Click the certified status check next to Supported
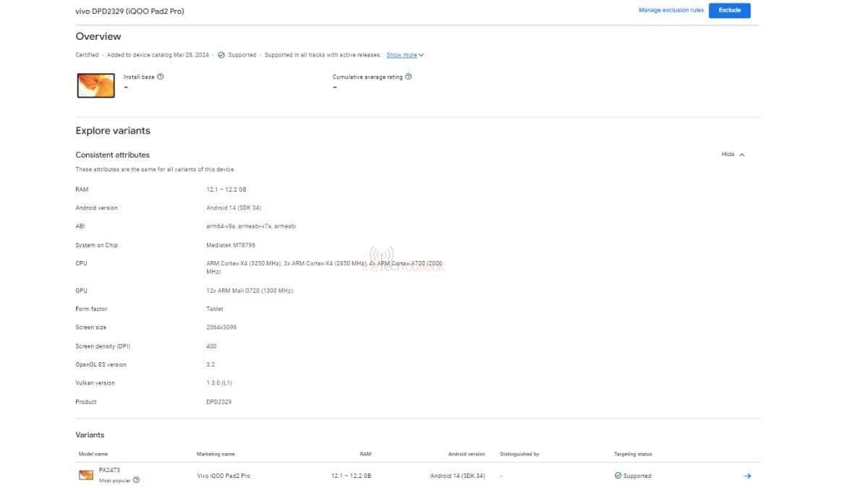This screenshot has height=488, width=868. click(x=222, y=54)
